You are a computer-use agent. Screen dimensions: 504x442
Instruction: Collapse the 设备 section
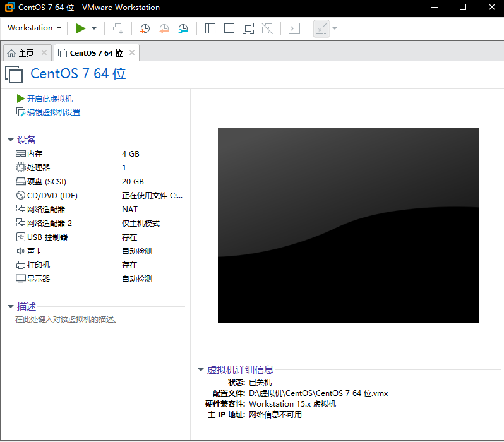pos(11,140)
